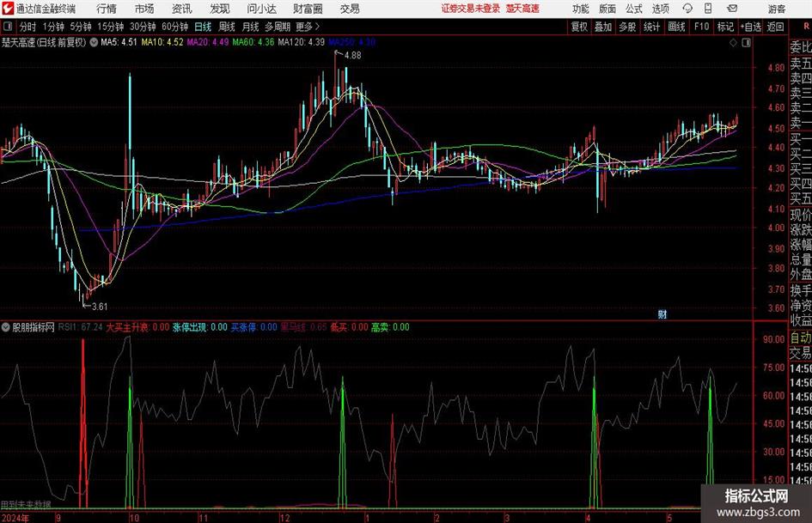
Task: Open the 问小达 menu
Action: [261, 9]
